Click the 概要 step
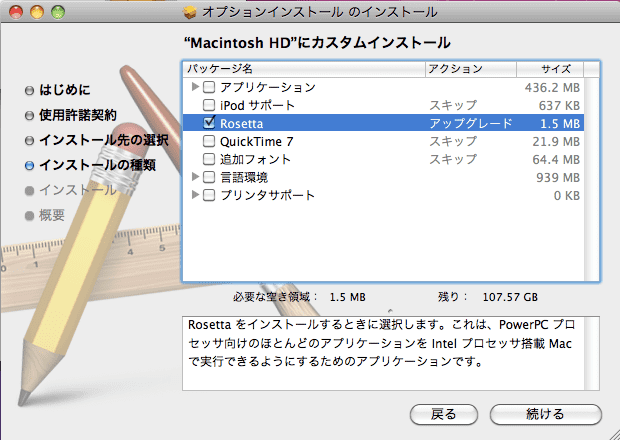Image resolution: width=620 pixels, height=440 pixels. (x=52, y=215)
